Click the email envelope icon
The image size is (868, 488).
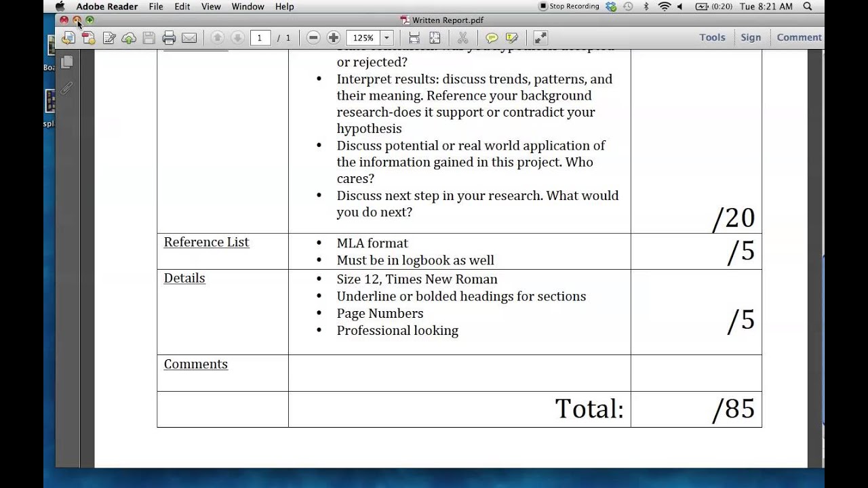point(189,38)
